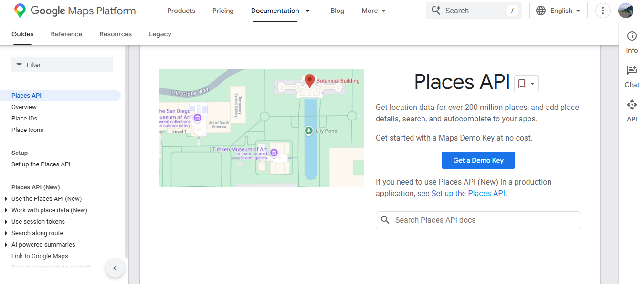Screen dimensions: 644x284
Task: Expand AI-powered summaries section
Action: click(x=6, y=245)
